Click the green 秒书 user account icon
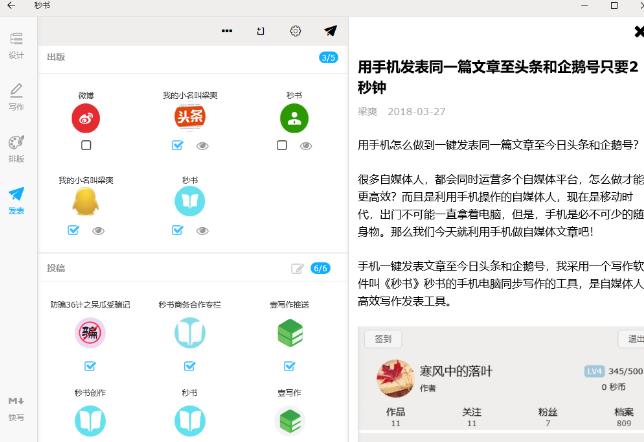This screenshot has width=644, height=442. (294, 119)
